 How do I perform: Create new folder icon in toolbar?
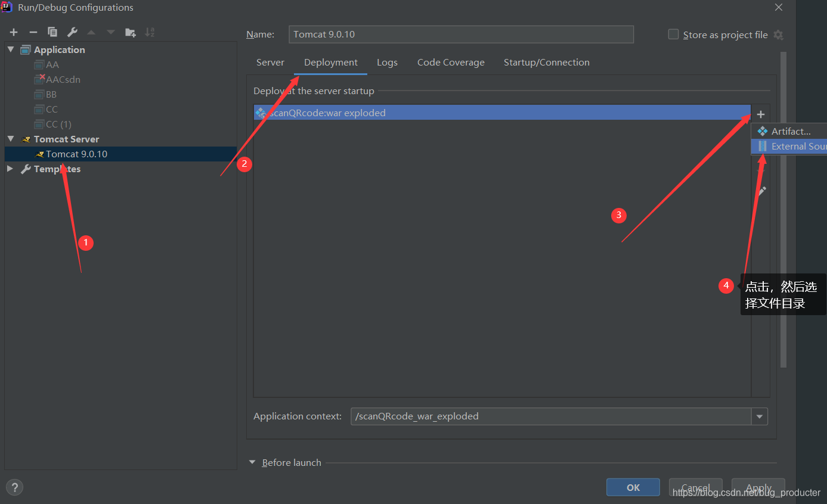pyautogui.click(x=130, y=32)
